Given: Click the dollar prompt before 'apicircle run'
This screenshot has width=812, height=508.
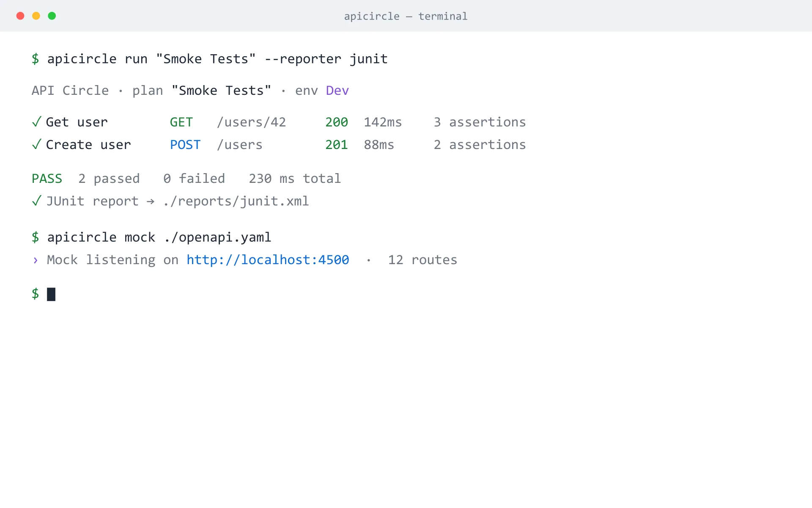Looking at the screenshot, I should (36, 59).
